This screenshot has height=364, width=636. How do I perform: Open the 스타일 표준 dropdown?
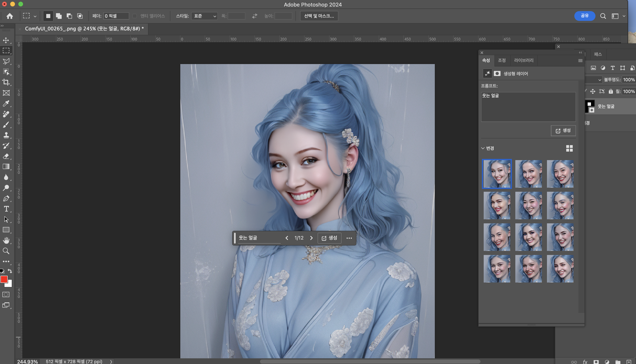point(204,16)
